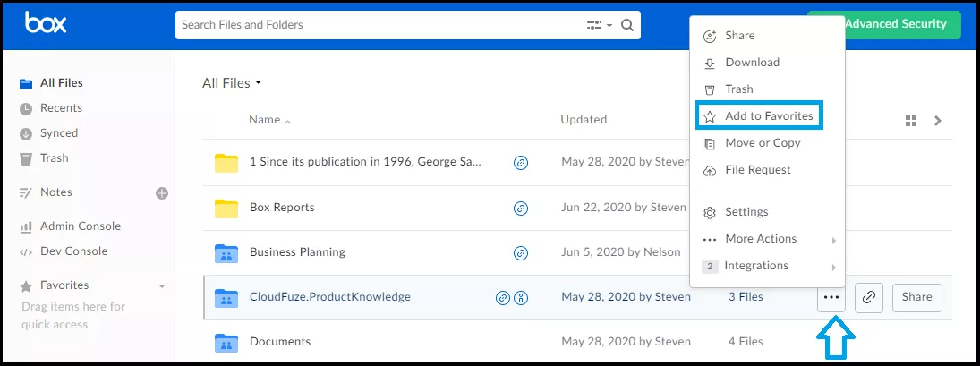Screen dimensions: 980x366
Task: Click the Box logo
Action: 46,23
